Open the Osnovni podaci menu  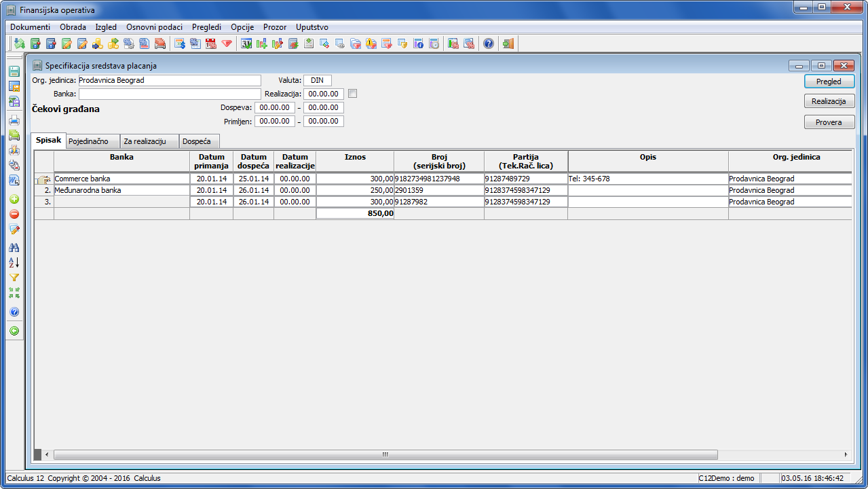click(154, 27)
